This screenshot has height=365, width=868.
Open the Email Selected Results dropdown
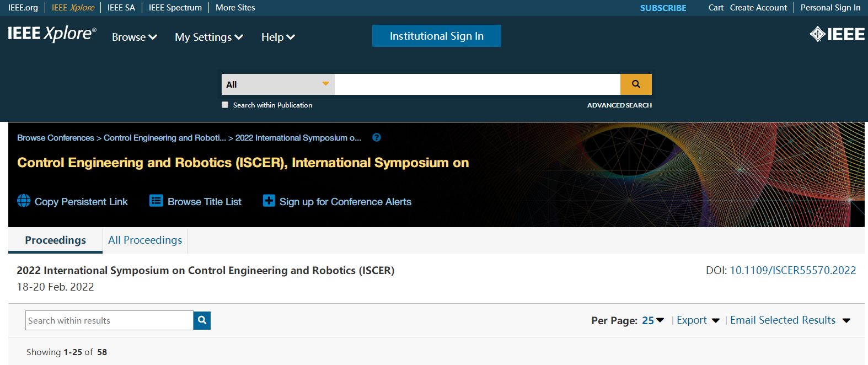(x=790, y=320)
